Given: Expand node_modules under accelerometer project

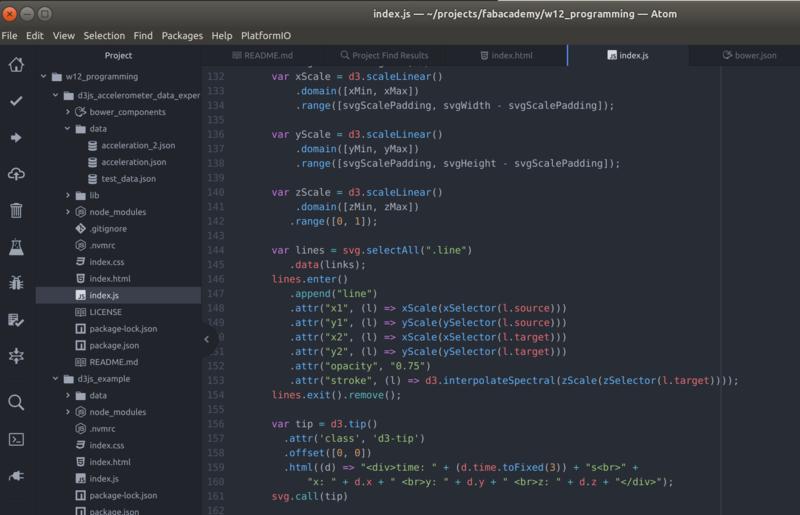Looking at the screenshot, I should coord(67,212).
